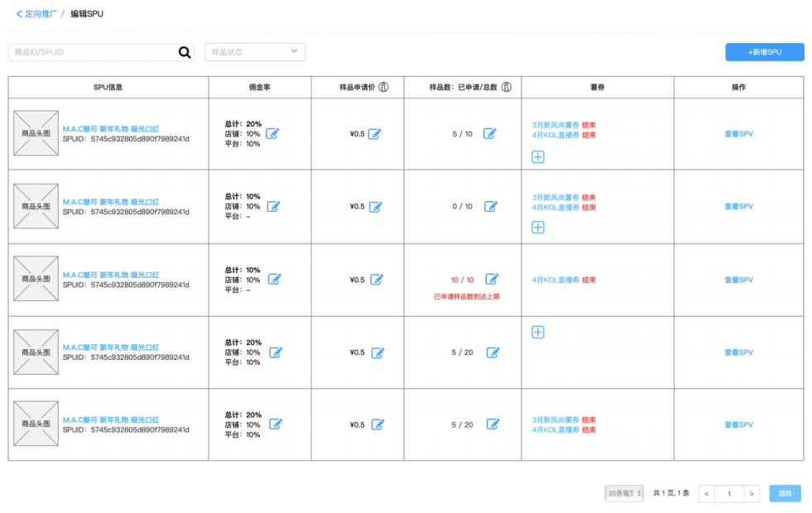The image size is (812, 513).
Task: Go to next page with > button
Action: coord(752,494)
